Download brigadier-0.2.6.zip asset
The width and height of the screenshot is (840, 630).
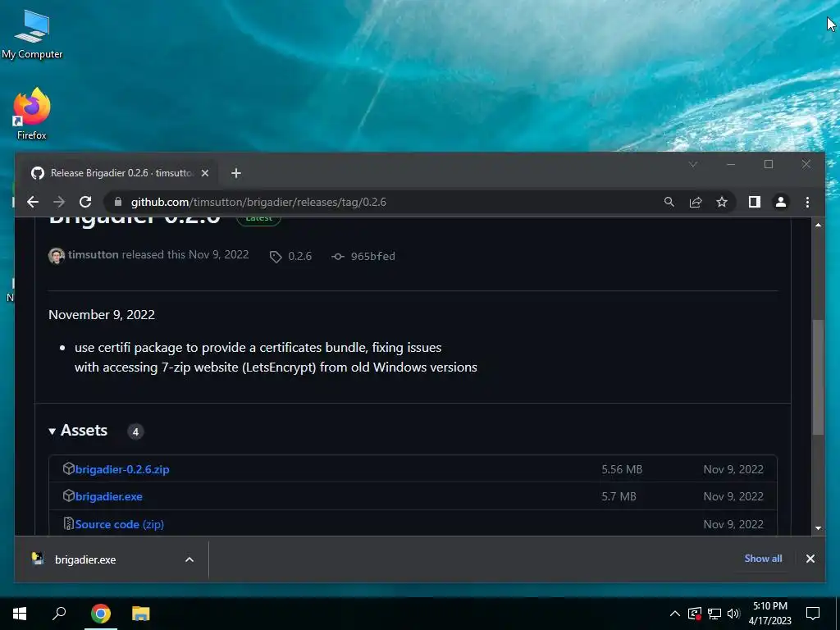(122, 469)
